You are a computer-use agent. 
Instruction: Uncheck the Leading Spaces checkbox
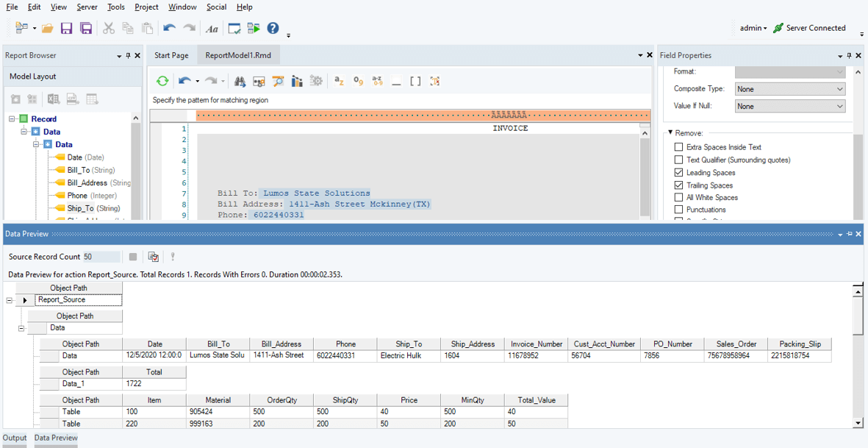(x=678, y=172)
